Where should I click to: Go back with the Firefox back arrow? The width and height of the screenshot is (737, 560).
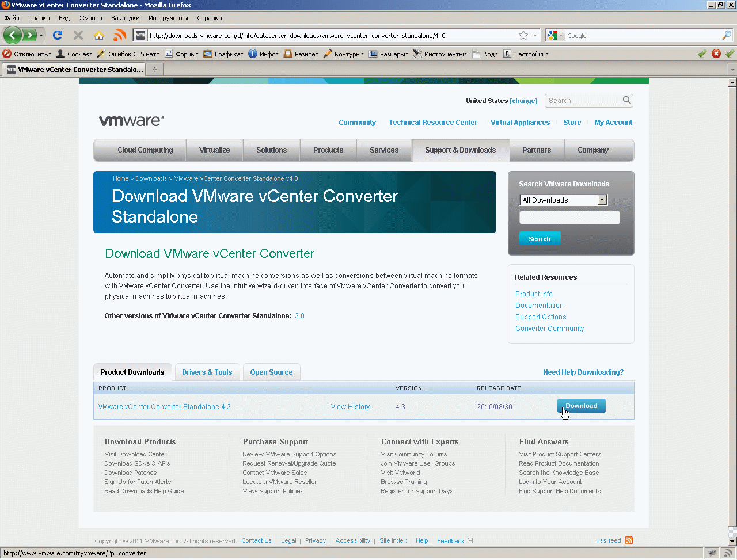pos(13,35)
